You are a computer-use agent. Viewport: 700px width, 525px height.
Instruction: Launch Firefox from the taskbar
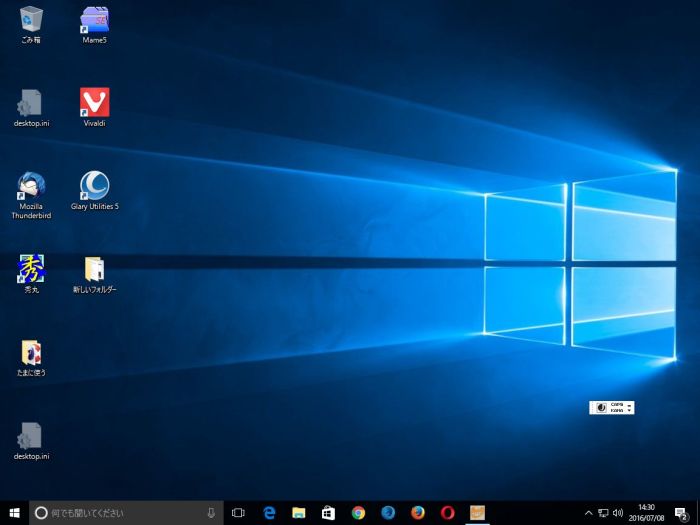(x=417, y=513)
